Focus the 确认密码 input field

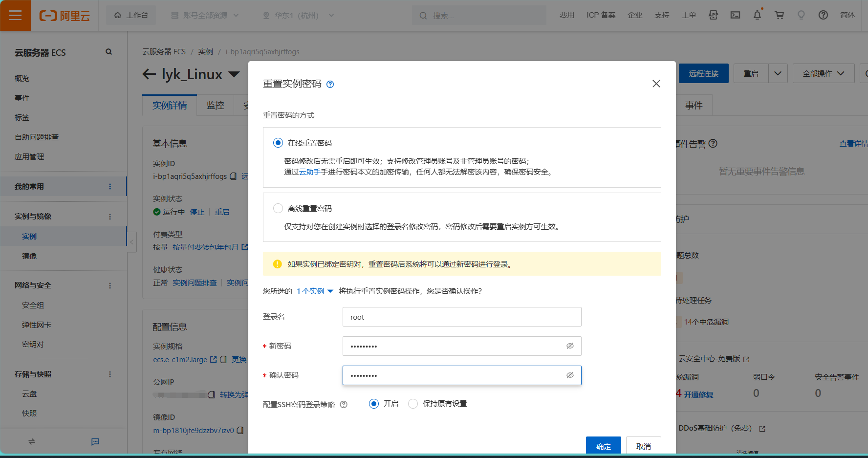click(x=462, y=375)
